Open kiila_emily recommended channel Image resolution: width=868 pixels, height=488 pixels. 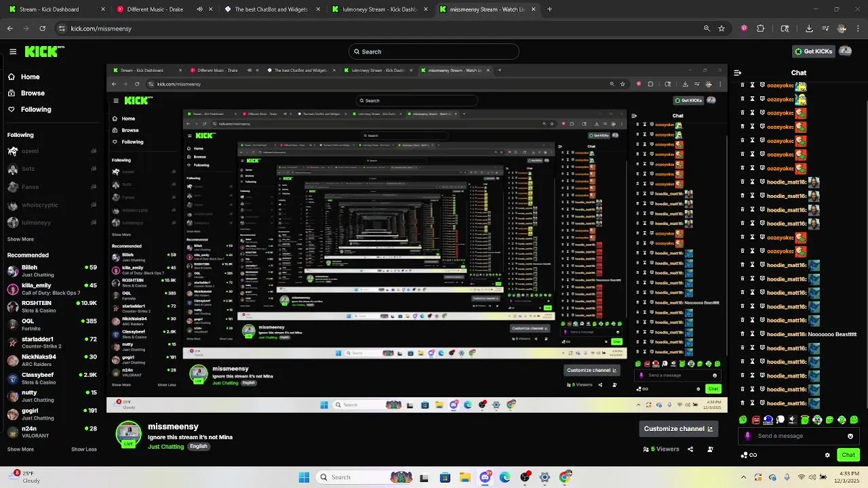click(x=52, y=289)
